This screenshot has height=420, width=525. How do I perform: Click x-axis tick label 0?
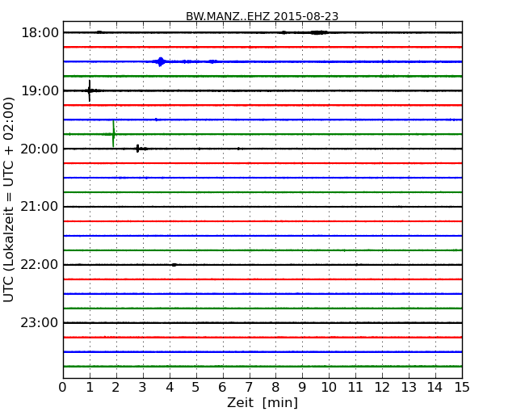point(63,388)
